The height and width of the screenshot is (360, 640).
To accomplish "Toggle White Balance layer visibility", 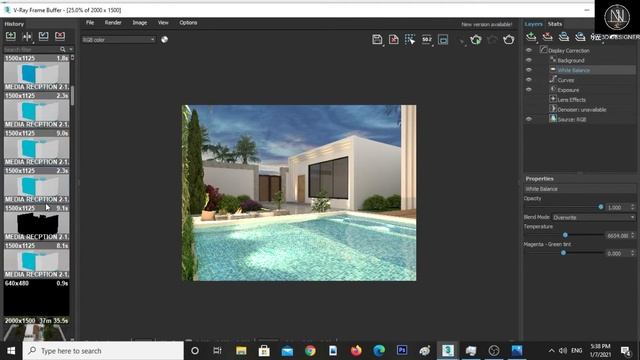I will 529,70.
